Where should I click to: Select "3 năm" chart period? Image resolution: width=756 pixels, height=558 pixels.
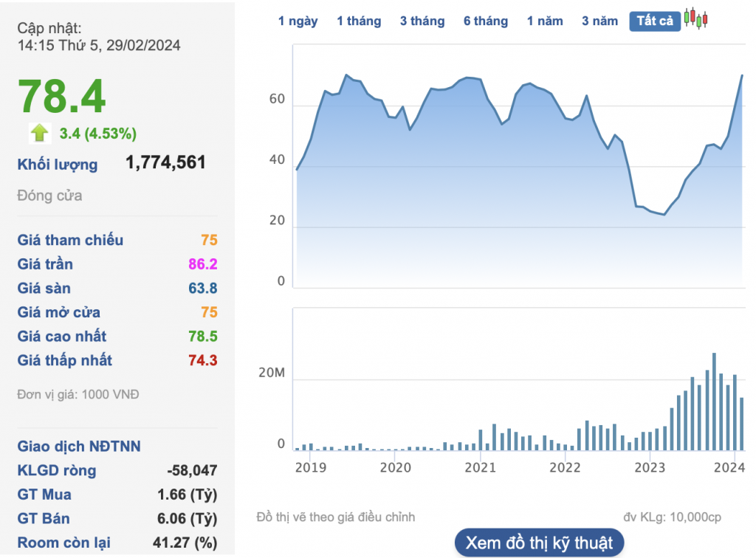tap(599, 21)
